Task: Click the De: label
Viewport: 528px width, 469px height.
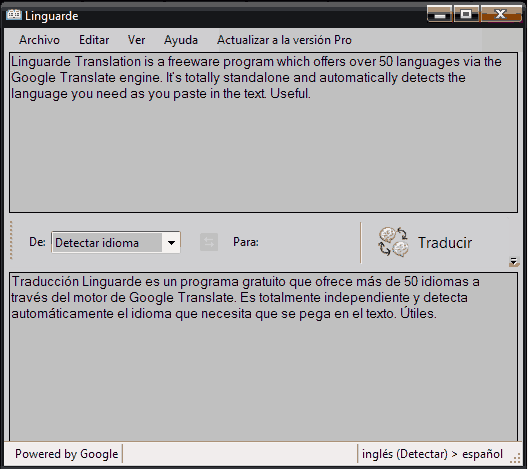Action: [37, 242]
